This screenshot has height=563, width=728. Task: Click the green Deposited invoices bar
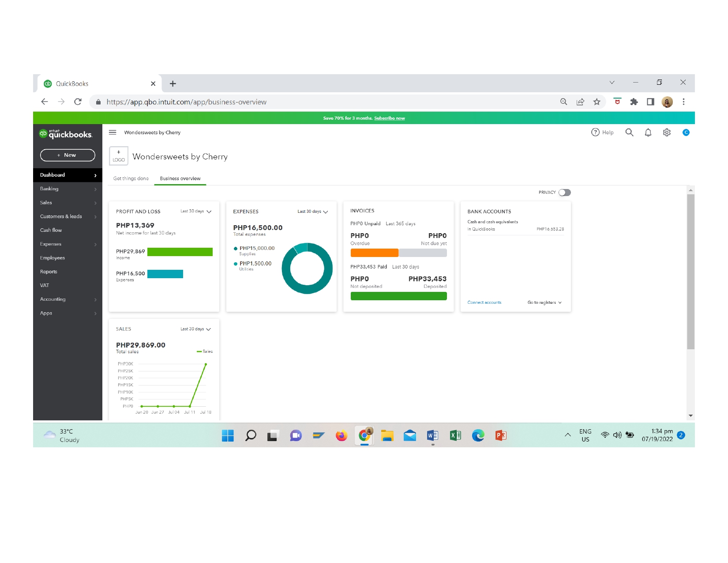pyautogui.click(x=399, y=296)
